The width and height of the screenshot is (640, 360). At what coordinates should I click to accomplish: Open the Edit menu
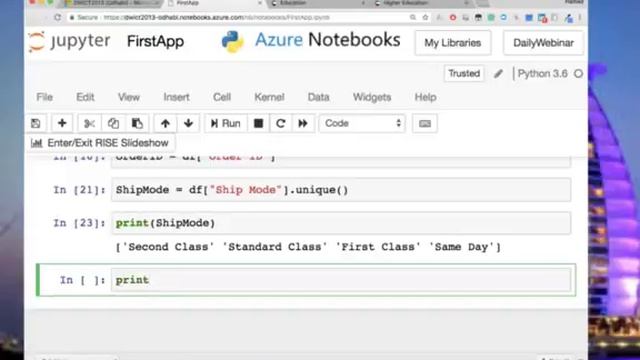point(85,97)
